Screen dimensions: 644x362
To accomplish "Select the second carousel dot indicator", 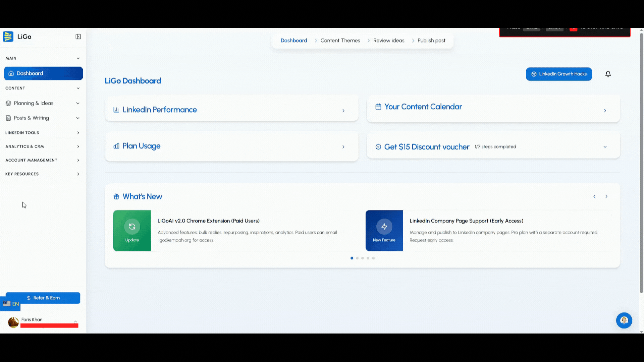I will 357,258.
